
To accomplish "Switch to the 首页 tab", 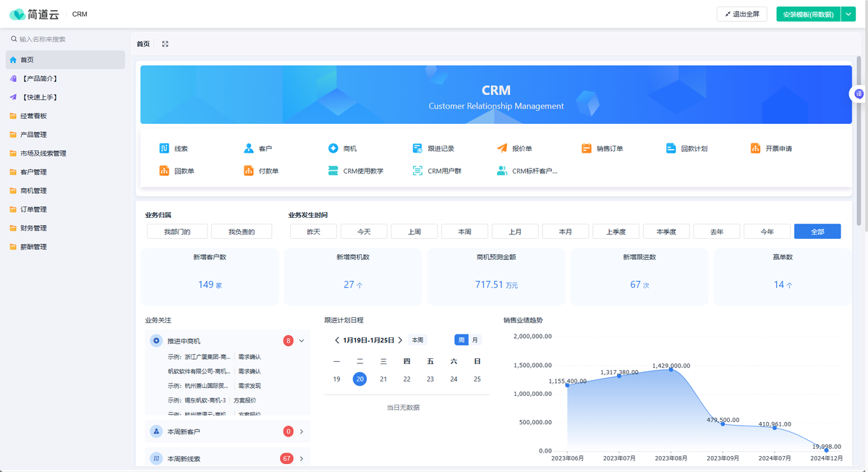I will click(x=143, y=44).
